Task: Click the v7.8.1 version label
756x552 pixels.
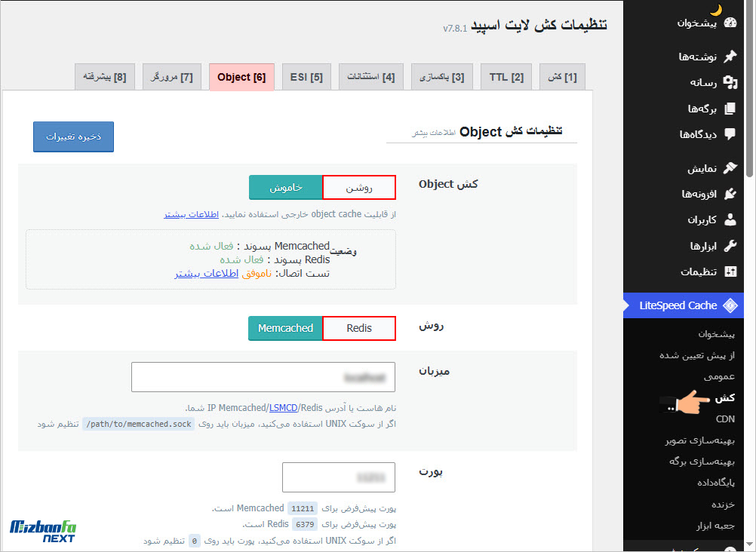Action: point(455,29)
